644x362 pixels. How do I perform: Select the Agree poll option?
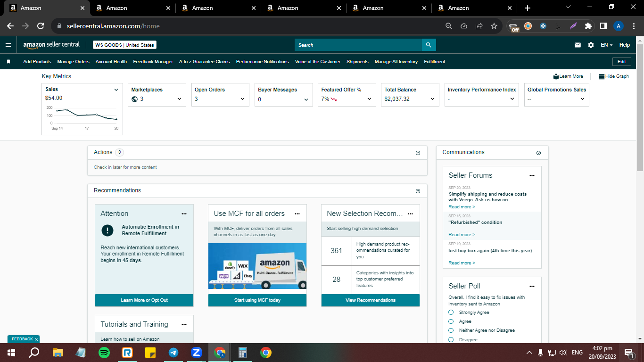tap(451, 321)
